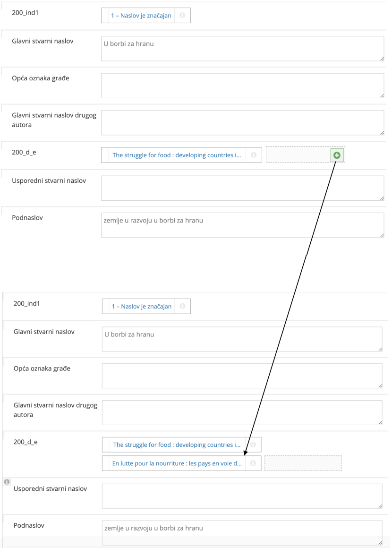Click info icon on lower The struggle for food tag

(253, 445)
